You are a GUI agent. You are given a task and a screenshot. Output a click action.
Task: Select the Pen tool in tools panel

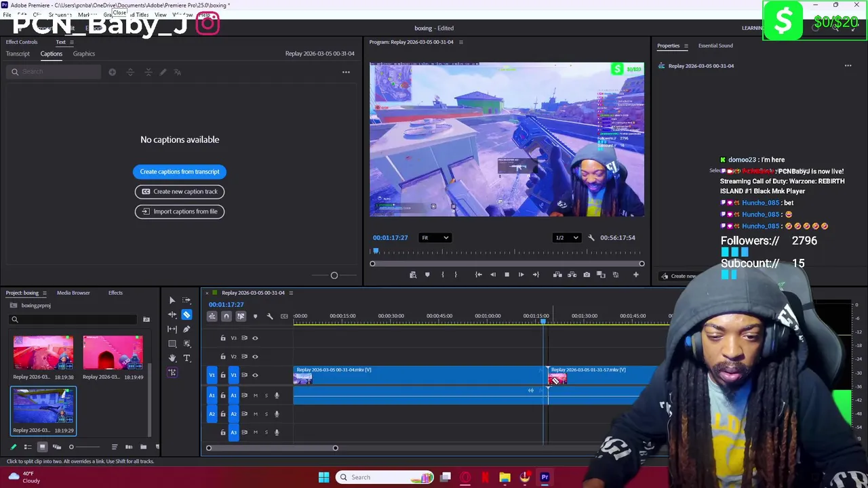pyautogui.click(x=186, y=329)
